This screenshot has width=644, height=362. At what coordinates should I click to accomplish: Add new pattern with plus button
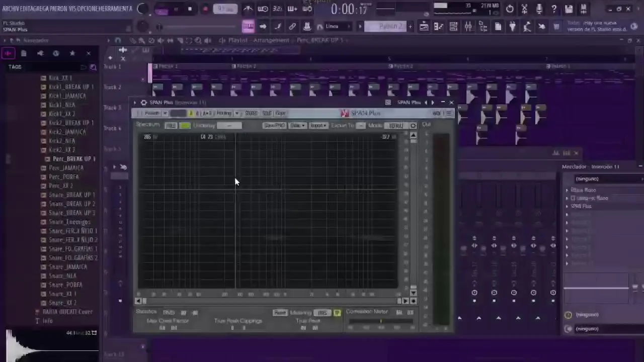tap(410, 27)
